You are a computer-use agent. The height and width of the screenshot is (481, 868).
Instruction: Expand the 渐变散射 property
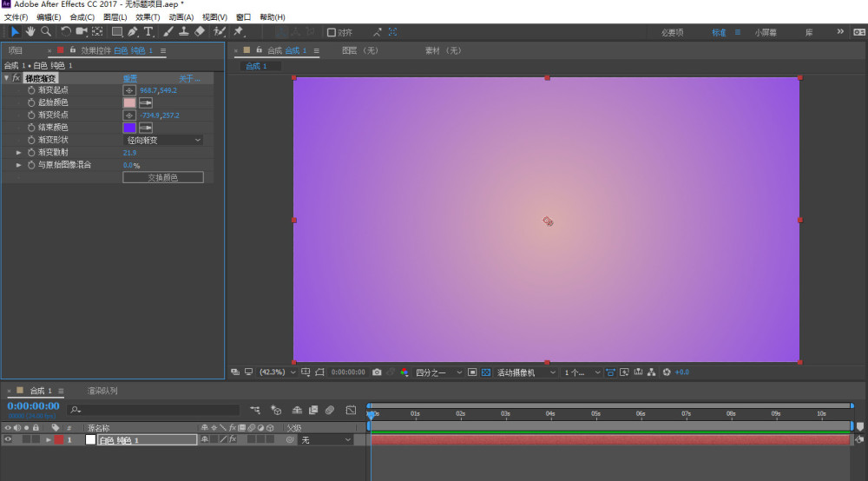(19, 153)
